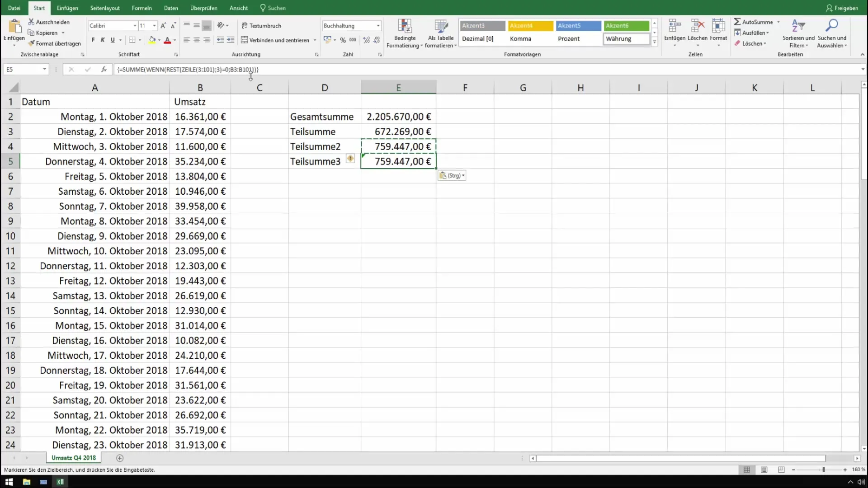Click the Format übertragen paintbrush icon
The image size is (868, 488).
(x=31, y=43)
